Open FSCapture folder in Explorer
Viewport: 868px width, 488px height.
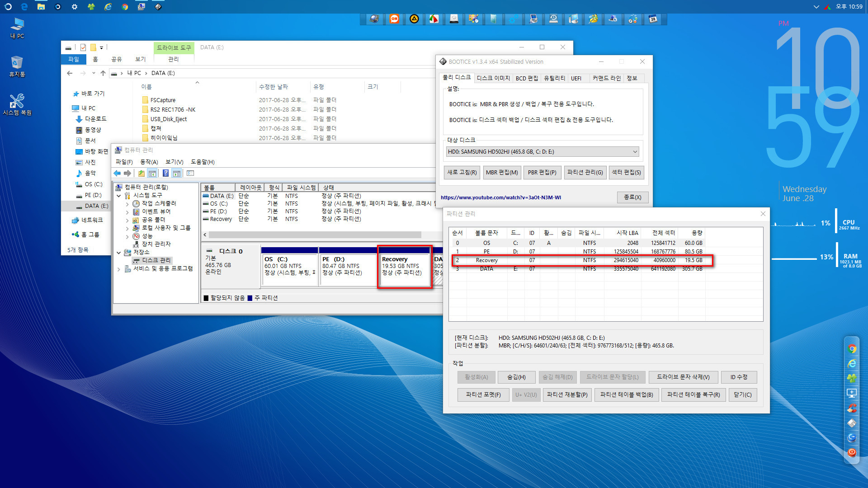coord(163,100)
